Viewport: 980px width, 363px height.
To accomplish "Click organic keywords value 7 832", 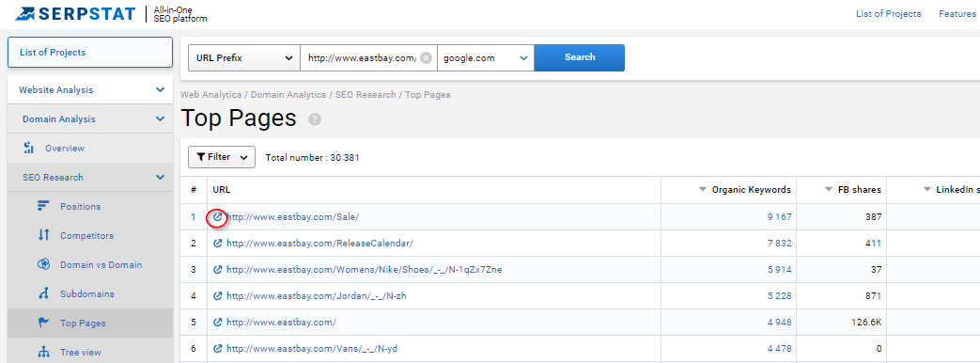I will [x=779, y=244].
